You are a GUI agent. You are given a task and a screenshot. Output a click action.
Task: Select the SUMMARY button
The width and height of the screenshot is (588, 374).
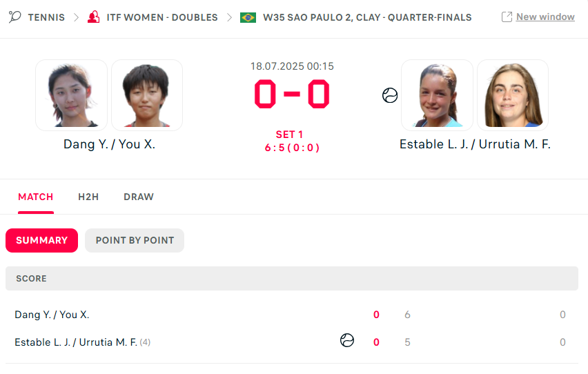[41, 240]
